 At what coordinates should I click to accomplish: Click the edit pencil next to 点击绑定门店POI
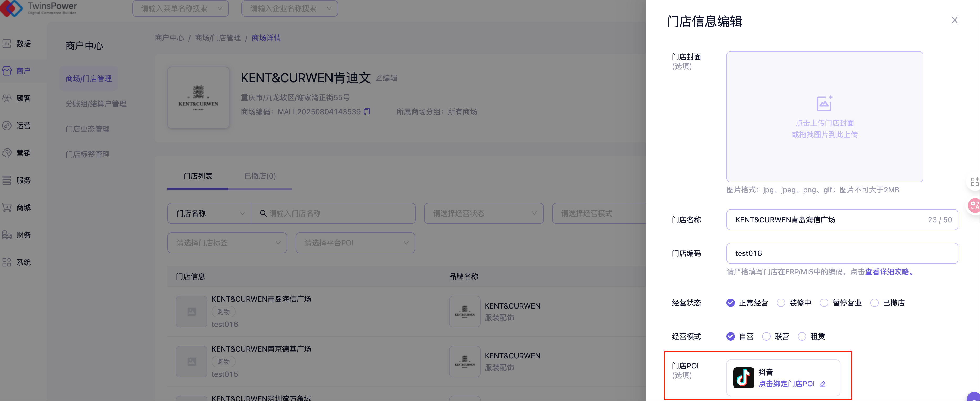(823, 384)
